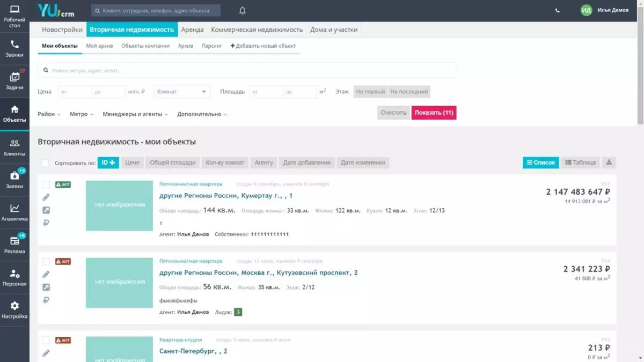Viewport: 644px width, 362px height.
Task: Select Мои объекты subtab
Action: click(x=60, y=46)
